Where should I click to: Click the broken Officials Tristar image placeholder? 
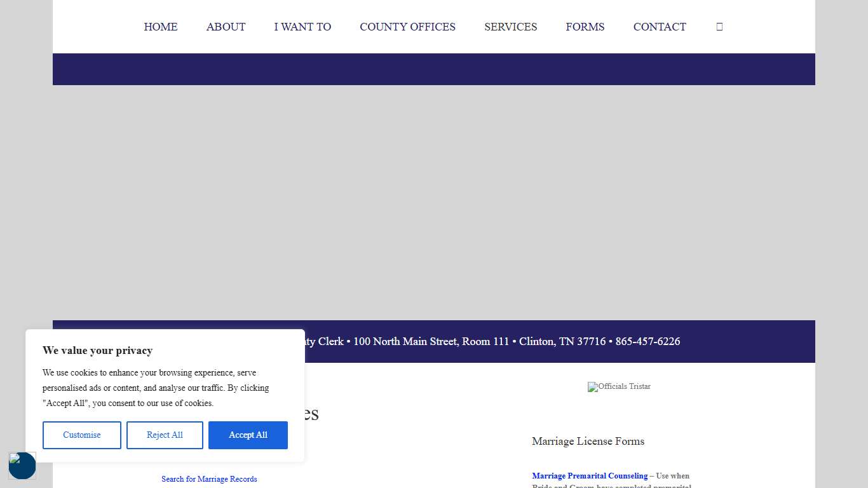[618, 387]
